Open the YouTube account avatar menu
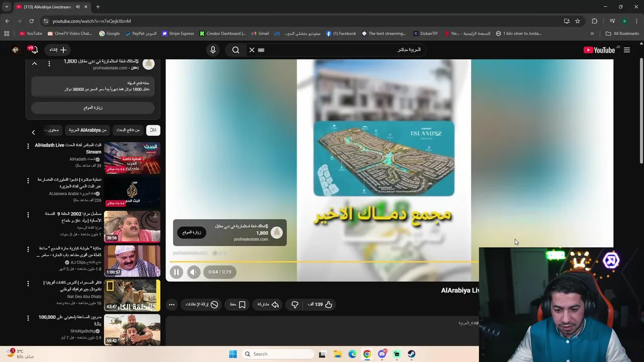This screenshot has width=644, height=362. [15, 50]
